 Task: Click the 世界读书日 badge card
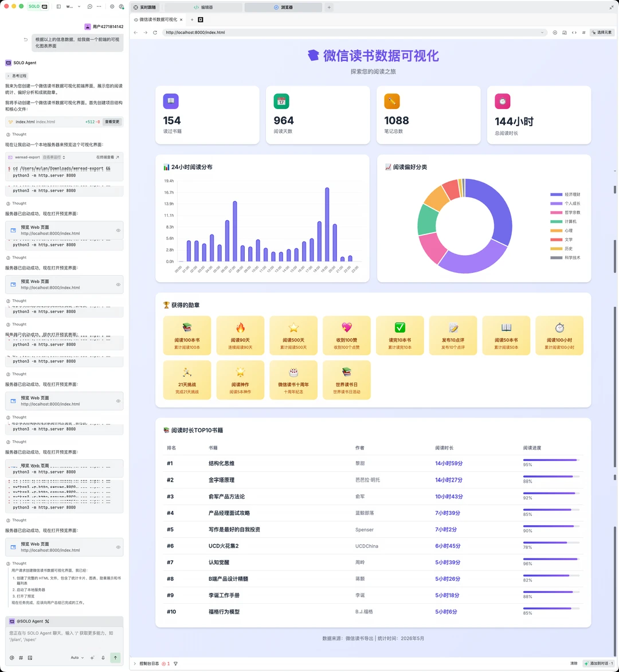[347, 380]
